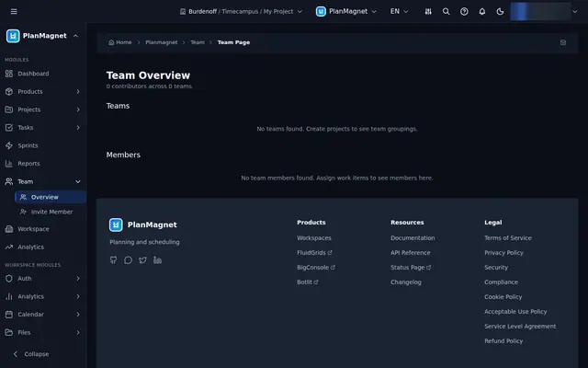This screenshot has height=368, width=588.
Task: Open the EN language dropdown
Action: (x=399, y=11)
